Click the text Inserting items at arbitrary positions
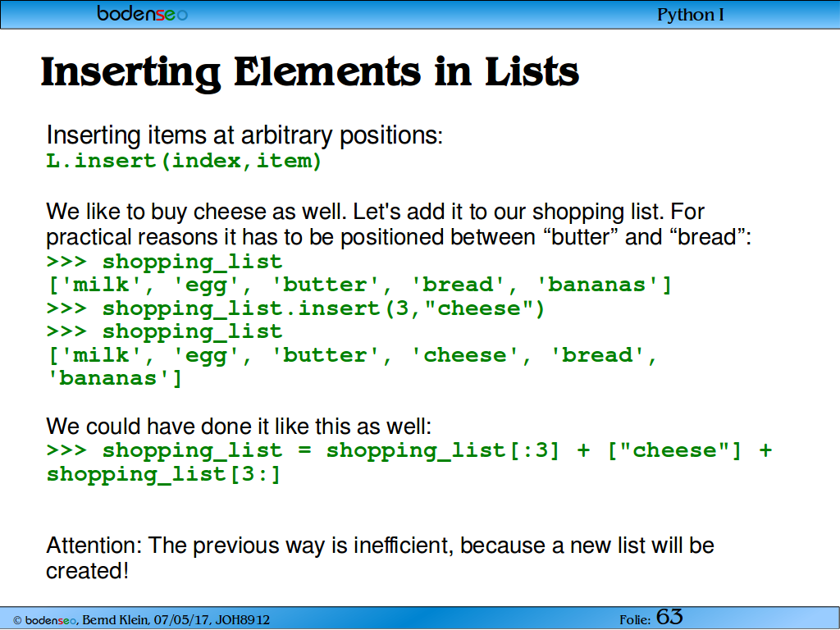 [244, 135]
